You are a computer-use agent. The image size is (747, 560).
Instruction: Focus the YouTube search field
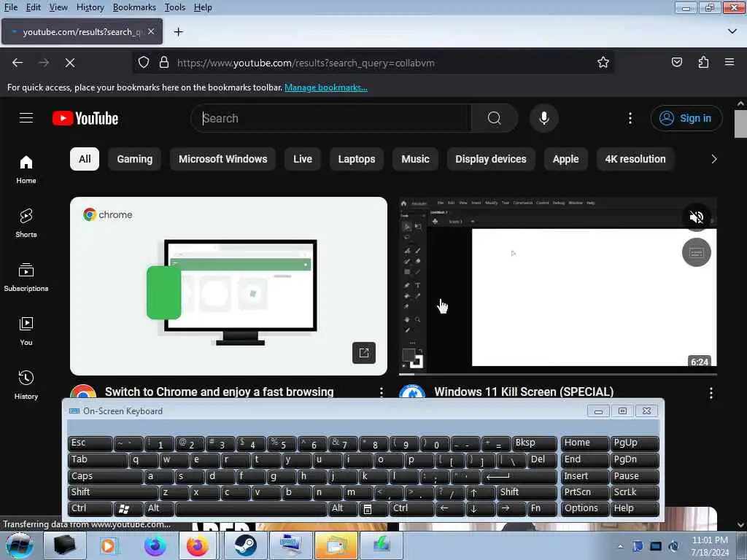pyautogui.click(x=333, y=118)
